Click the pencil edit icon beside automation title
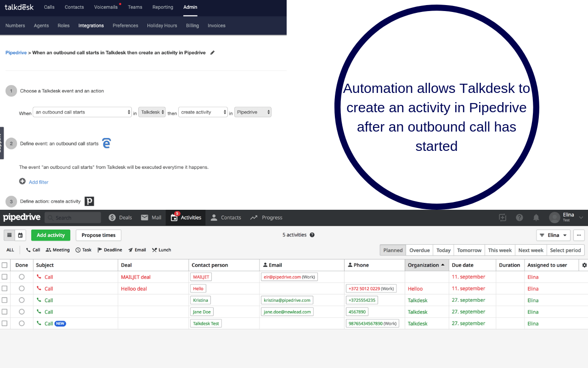 click(212, 53)
